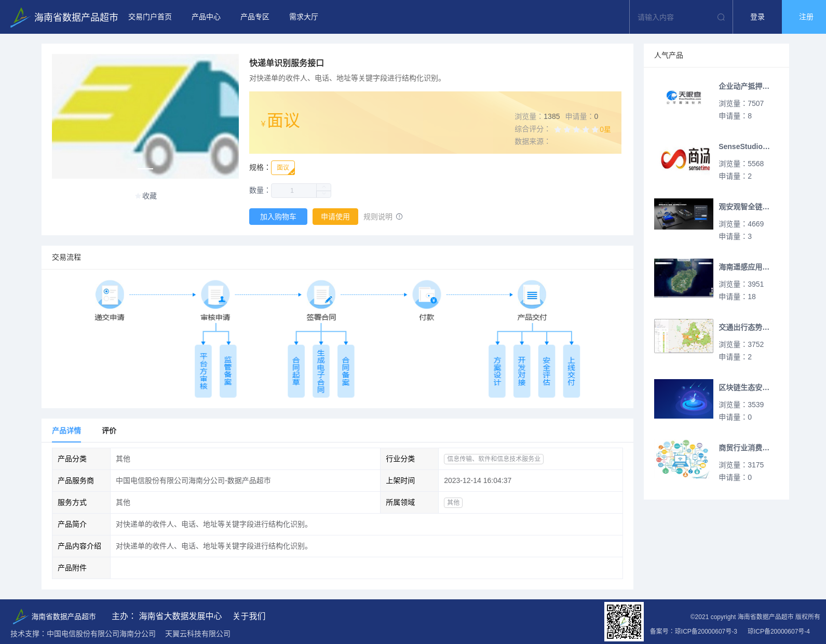Image resolution: width=826 pixels, height=644 pixels.
Task: Click the 递交申请 flow step icon
Action: tap(110, 294)
